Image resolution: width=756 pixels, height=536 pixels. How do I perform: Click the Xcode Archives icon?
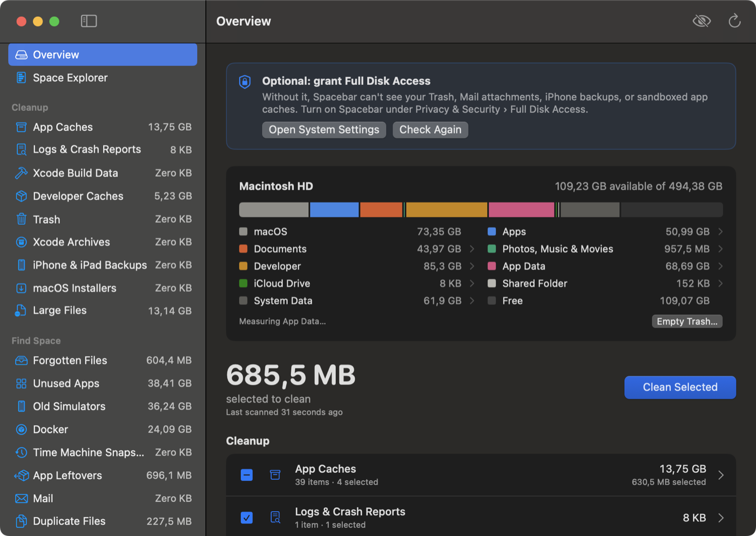point(21,242)
